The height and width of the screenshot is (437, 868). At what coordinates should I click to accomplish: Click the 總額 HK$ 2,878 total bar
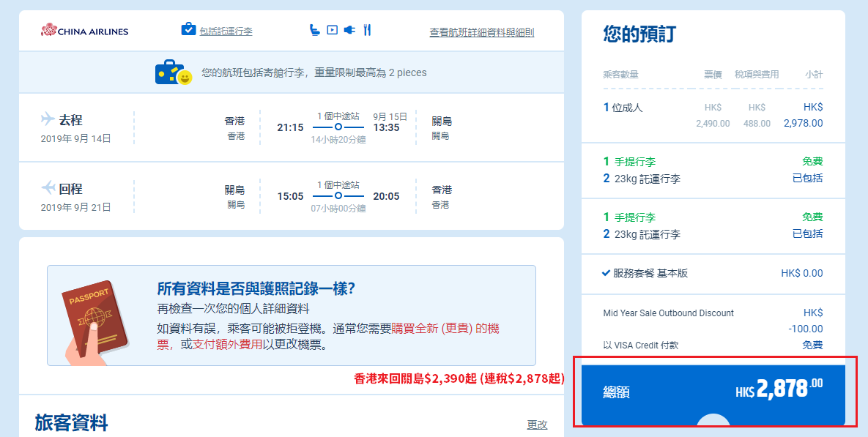pyautogui.click(x=713, y=395)
